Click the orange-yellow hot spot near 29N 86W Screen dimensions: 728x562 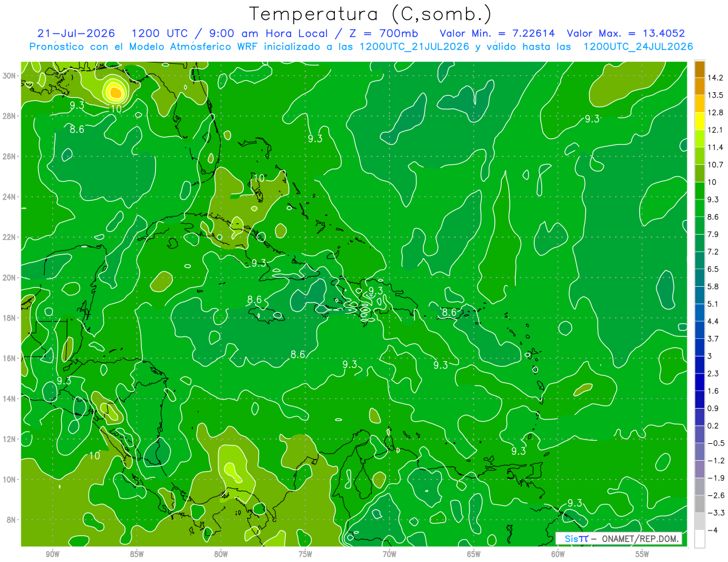click(x=115, y=92)
